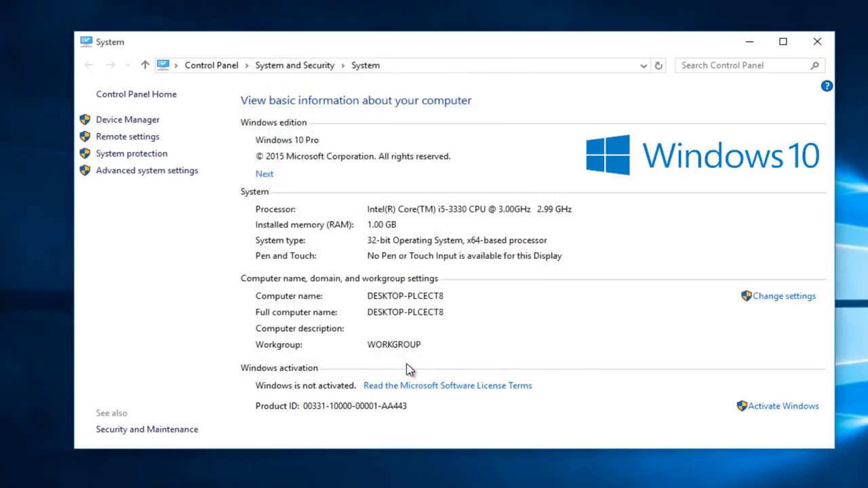Click the Up one level arrow
Screen dimensions: 868x488
click(x=144, y=65)
